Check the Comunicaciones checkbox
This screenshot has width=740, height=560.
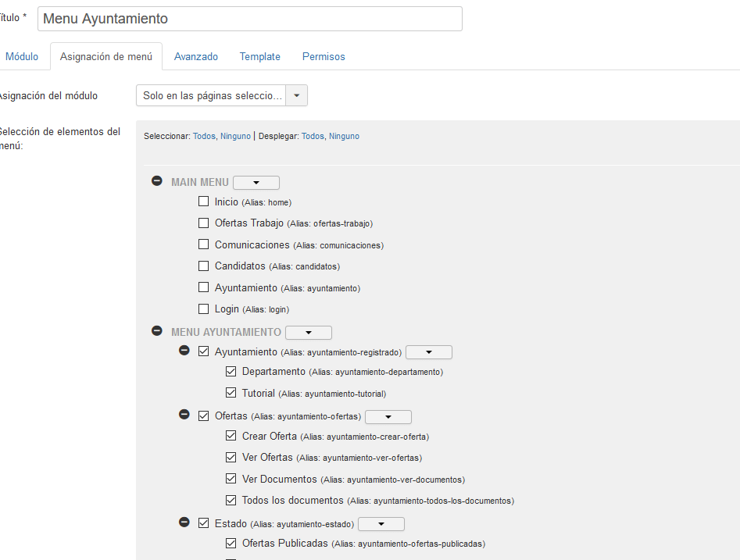pos(203,244)
